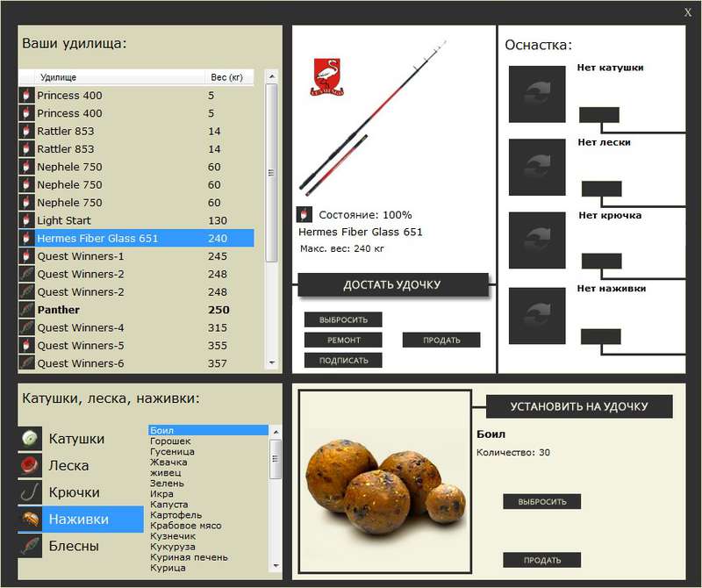
Task: Click the dark button under Нет катушки
Action: [x=599, y=115]
